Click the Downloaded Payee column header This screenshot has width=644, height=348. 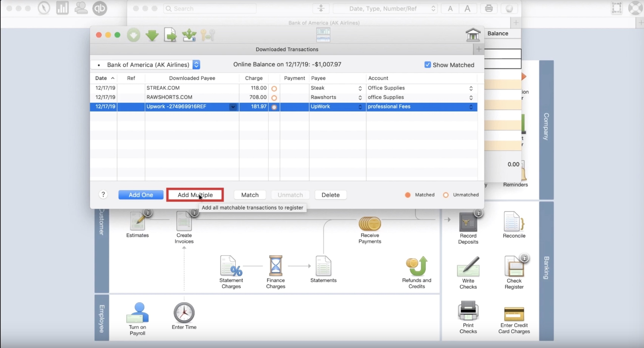point(192,78)
